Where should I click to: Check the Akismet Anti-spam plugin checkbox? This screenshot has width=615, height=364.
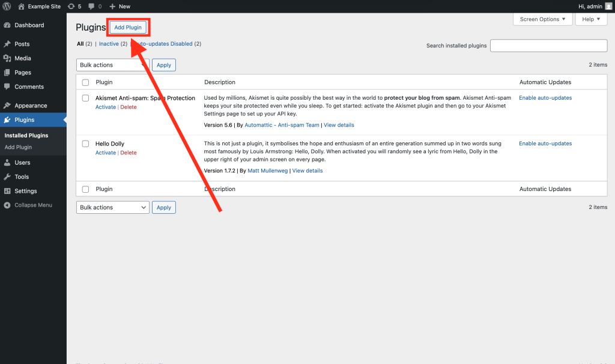click(85, 99)
